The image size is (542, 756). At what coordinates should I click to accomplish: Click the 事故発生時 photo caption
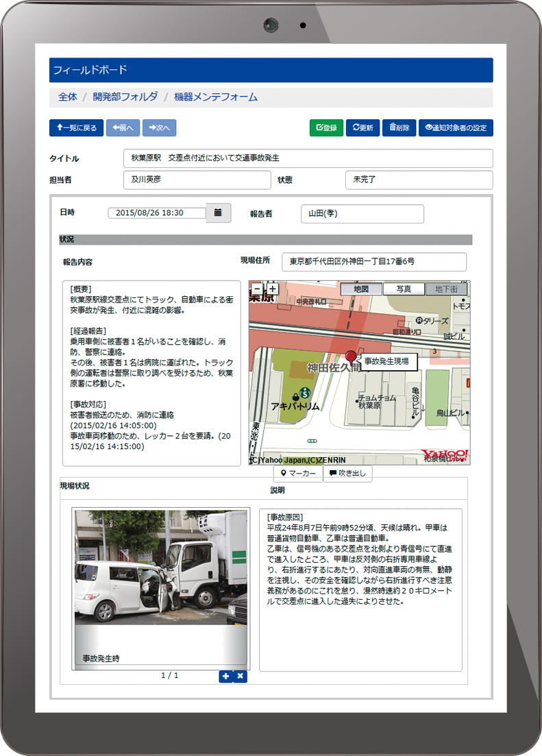pyautogui.click(x=101, y=658)
